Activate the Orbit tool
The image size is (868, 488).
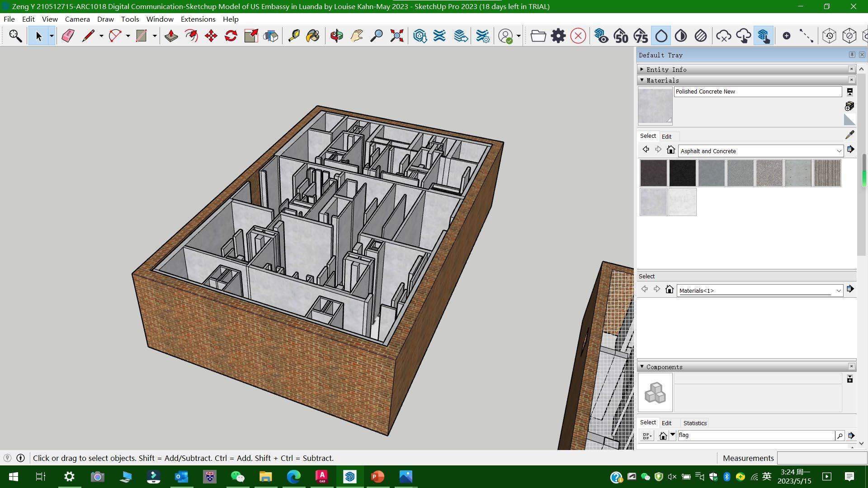tap(336, 36)
